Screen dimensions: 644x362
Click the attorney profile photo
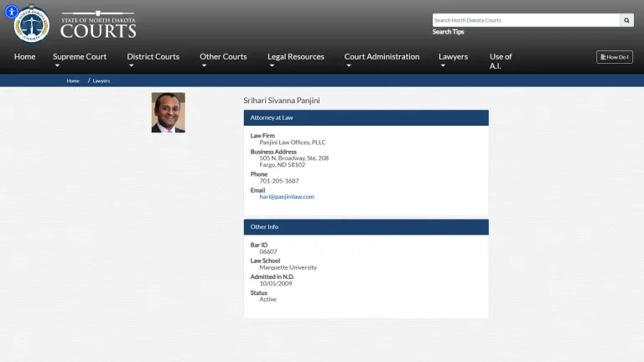[x=169, y=112]
